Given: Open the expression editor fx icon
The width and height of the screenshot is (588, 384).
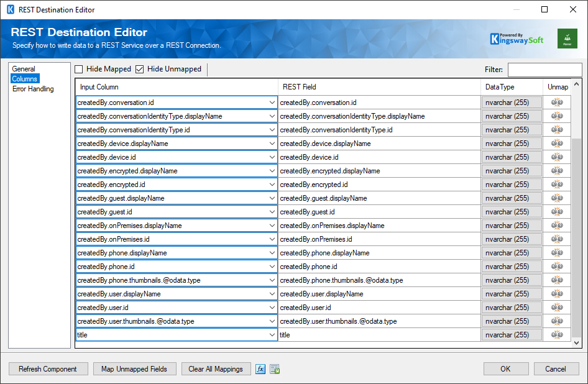Looking at the screenshot, I should coord(260,368).
